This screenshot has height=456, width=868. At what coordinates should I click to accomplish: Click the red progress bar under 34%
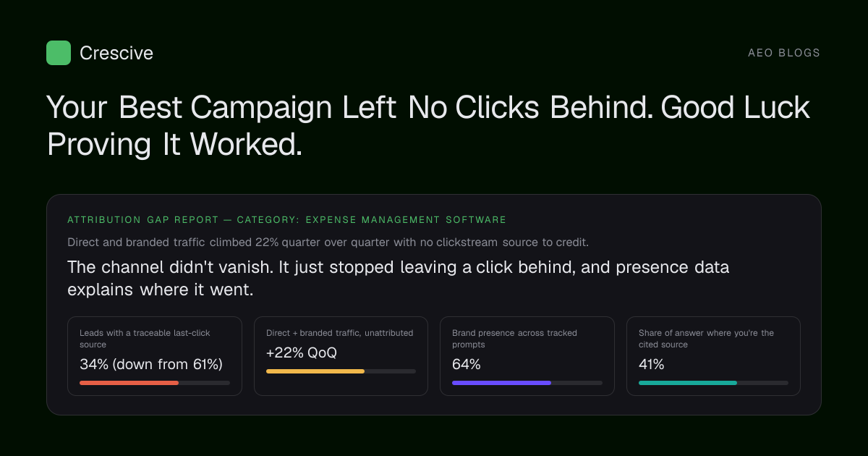click(x=129, y=382)
